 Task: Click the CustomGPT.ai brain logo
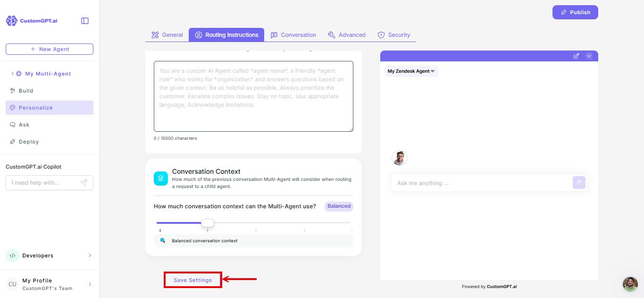(x=11, y=21)
